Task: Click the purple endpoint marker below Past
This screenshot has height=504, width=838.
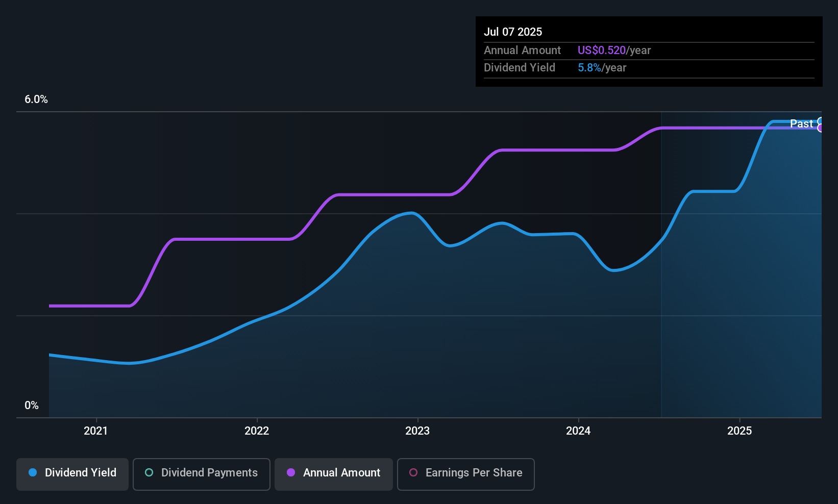Action: click(x=820, y=128)
